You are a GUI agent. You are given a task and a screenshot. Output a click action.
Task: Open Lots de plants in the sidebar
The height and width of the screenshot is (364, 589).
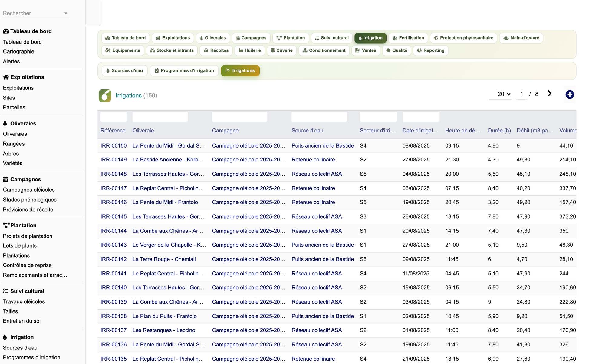pyautogui.click(x=20, y=246)
